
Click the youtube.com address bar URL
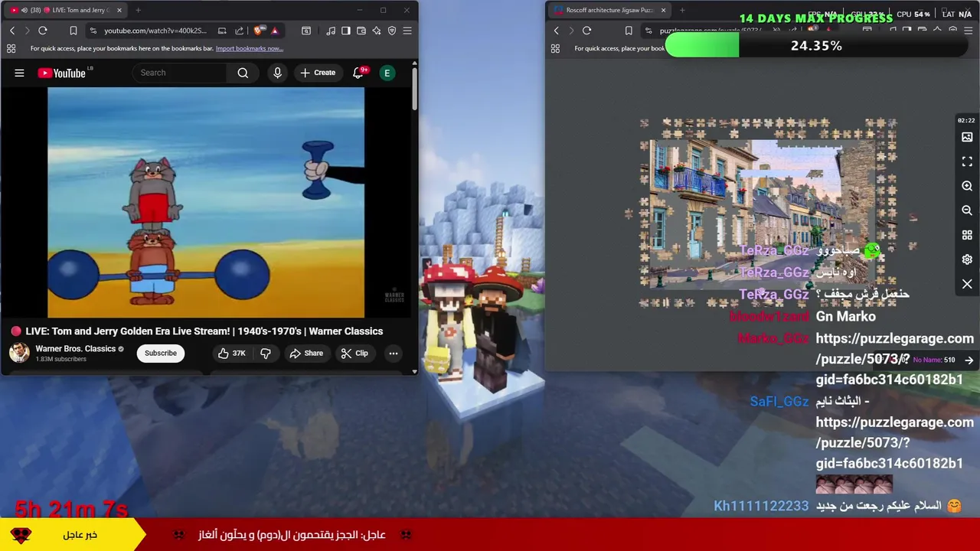click(155, 31)
